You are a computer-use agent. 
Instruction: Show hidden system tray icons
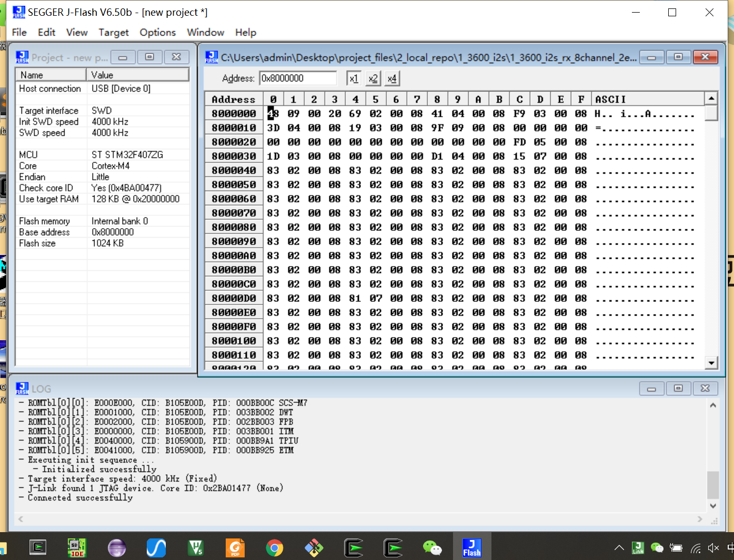pos(619,548)
